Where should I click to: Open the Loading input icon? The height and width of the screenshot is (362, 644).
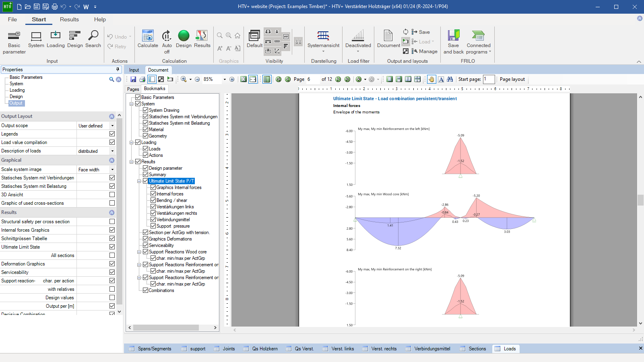click(56, 39)
